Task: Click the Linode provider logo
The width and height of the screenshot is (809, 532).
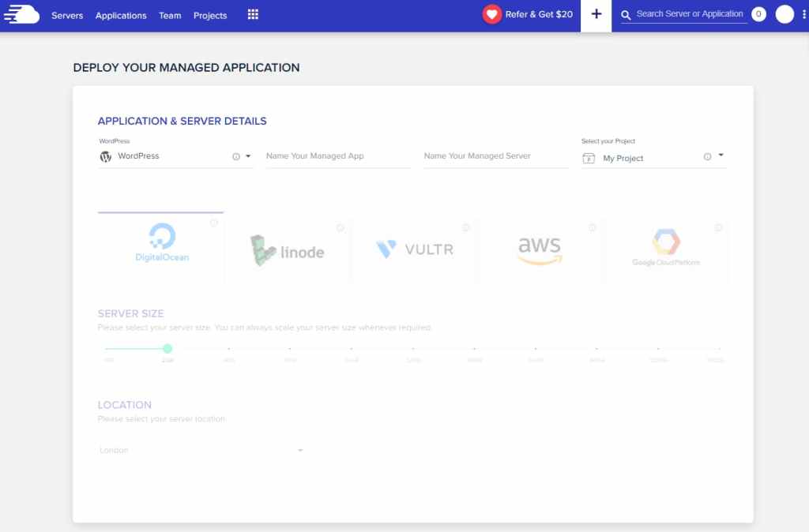Action: (288, 251)
